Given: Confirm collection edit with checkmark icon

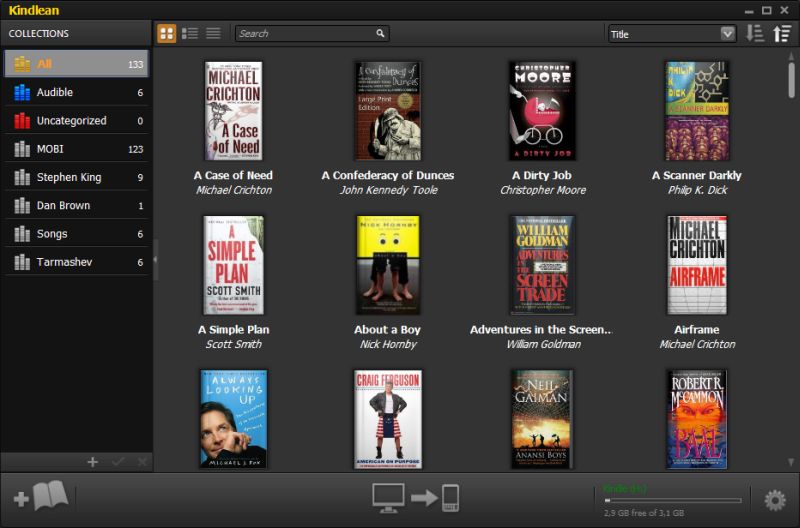Looking at the screenshot, I should click(x=118, y=462).
